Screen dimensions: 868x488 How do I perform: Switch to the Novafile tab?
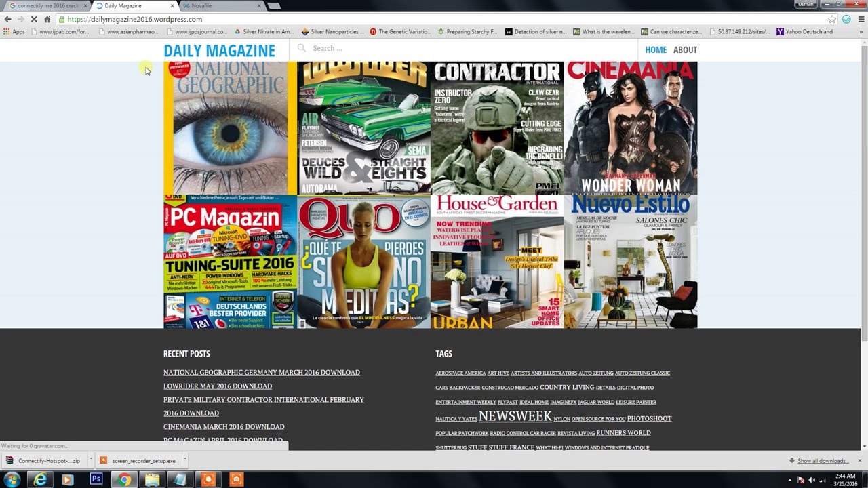coord(221,5)
